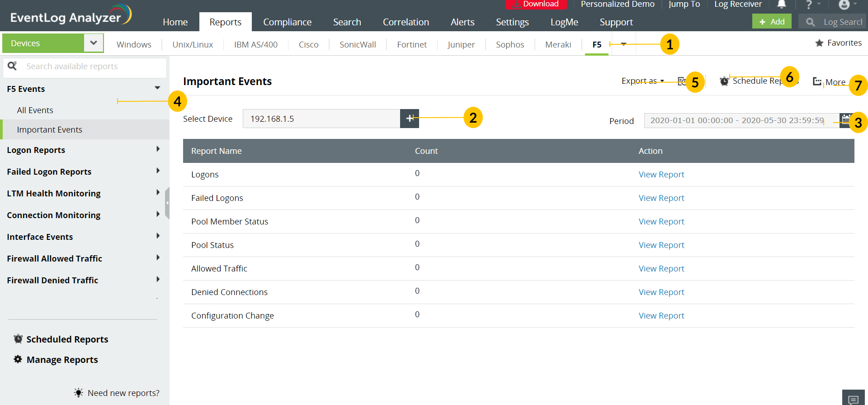Click the EventLog Analyzer logo

[x=71, y=15]
